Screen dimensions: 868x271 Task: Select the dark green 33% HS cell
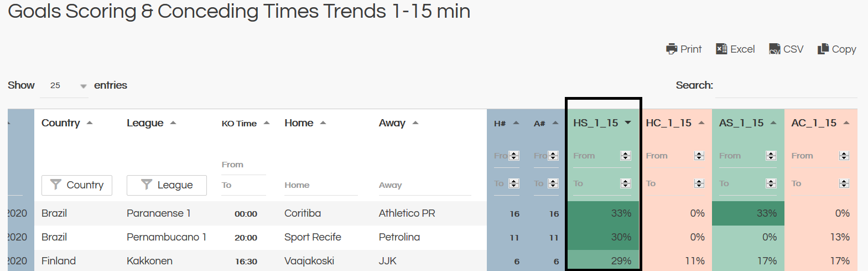coord(604,213)
